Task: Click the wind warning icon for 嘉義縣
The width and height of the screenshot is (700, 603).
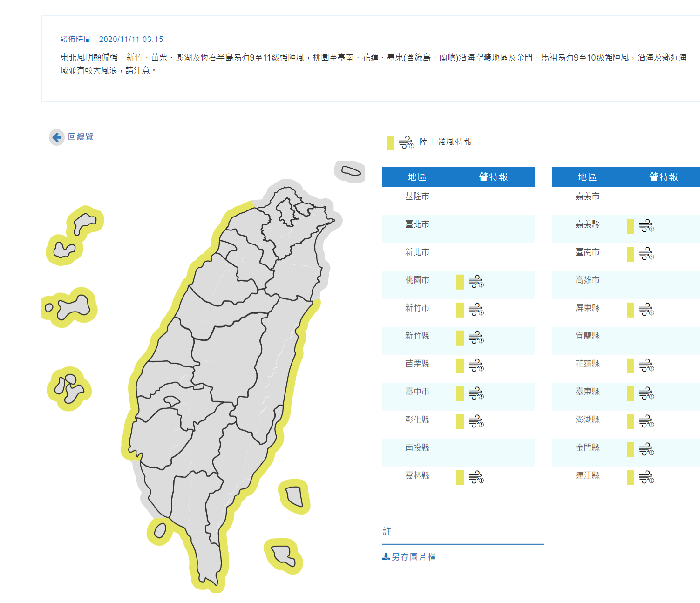Action: click(646, 226)
